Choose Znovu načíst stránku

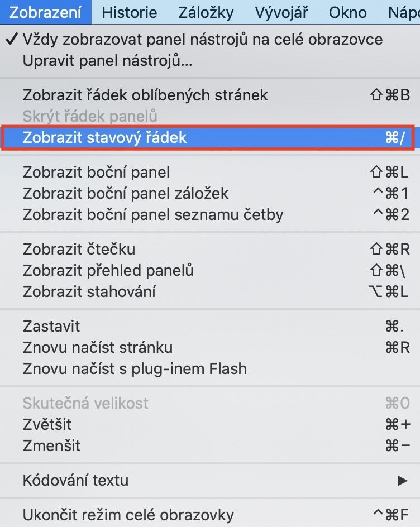[98, 347]
